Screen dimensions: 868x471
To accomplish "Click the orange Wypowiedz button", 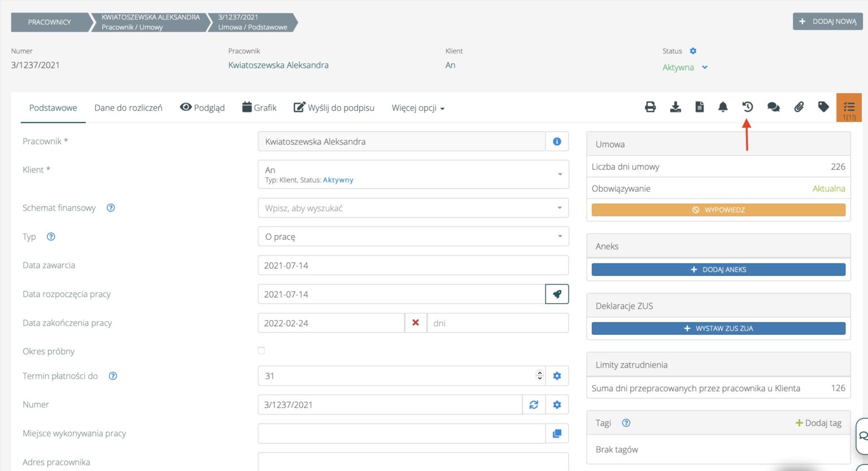I will [x=718, y=210].
